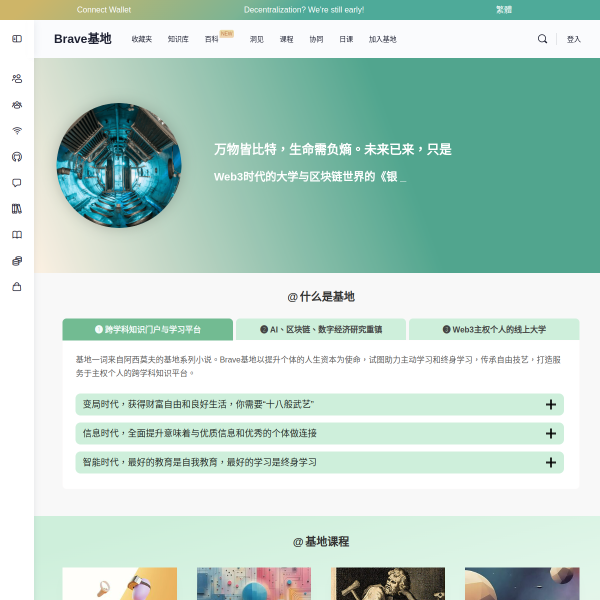Open the chat bubble sidebar icon

[x=17, y=183]
